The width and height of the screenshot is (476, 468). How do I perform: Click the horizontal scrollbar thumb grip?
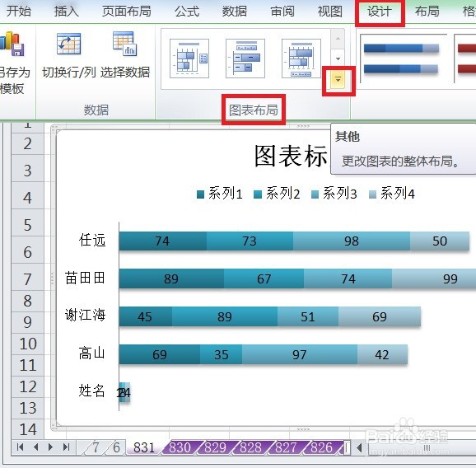click(427, 447)
